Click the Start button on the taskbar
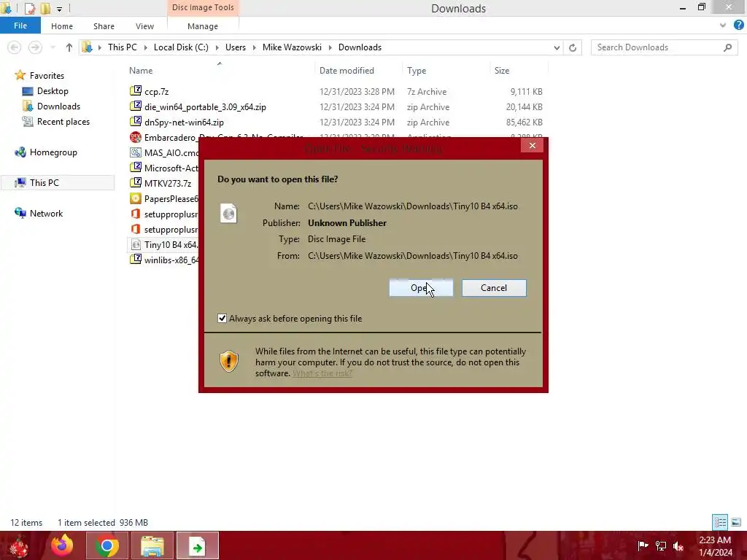This screenshot has width=747, height=560. [19, 546]
